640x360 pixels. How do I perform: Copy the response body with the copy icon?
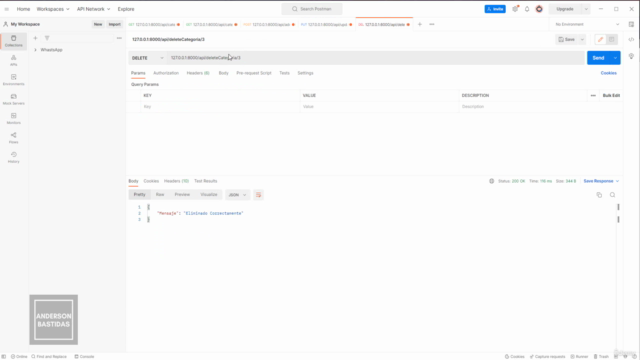[x=599, y=195]
